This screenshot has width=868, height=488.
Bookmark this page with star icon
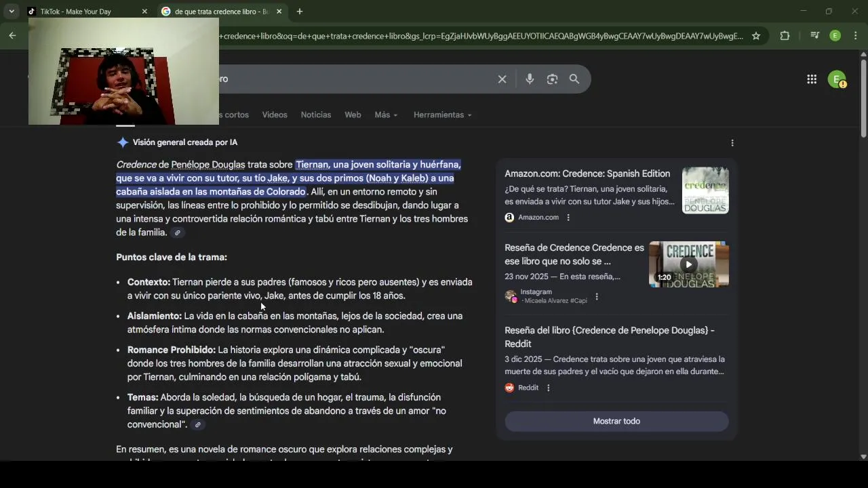[x=756, y=36]
